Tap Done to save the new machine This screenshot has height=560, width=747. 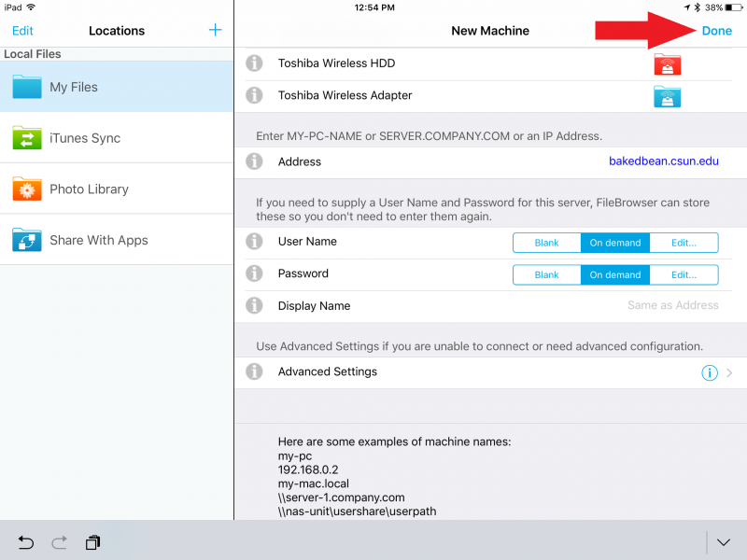(716, 31)
